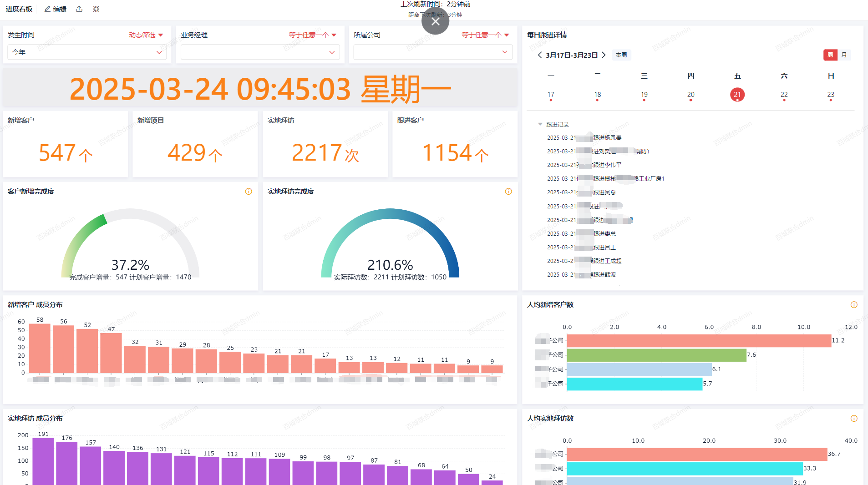The width and height of the screenshot is (868, 485).
Task: Switch calendar to 周 week view
Action: 830,55
